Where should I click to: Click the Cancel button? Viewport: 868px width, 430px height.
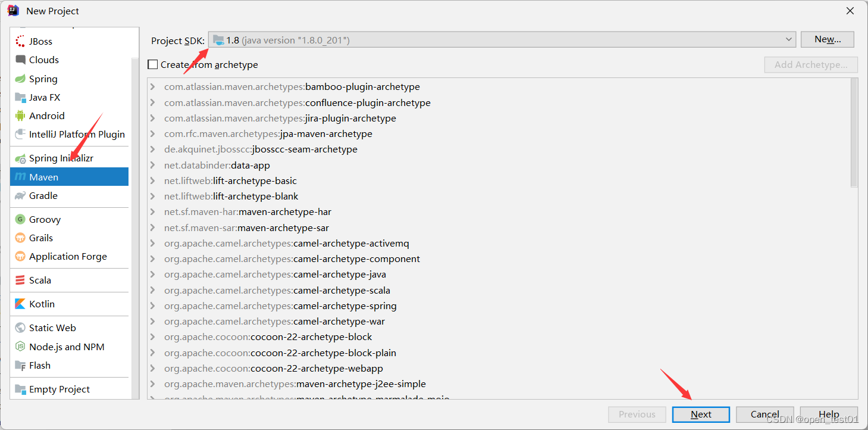tap(764, 415)
